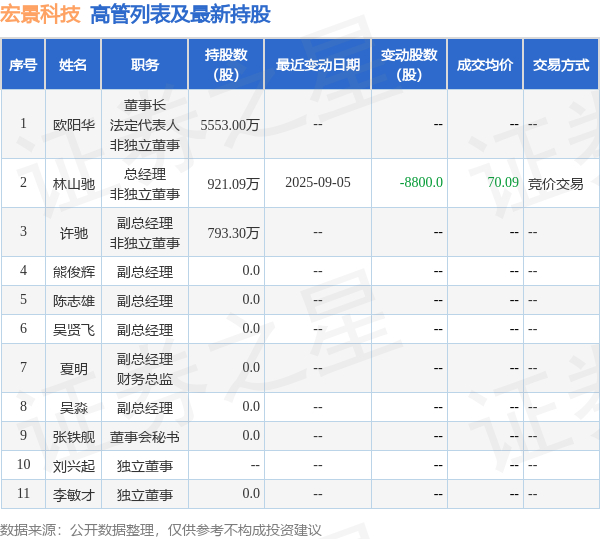This screenshot has height=539, width=600.
Task: Click the row number 7
Action: [23, 367]
